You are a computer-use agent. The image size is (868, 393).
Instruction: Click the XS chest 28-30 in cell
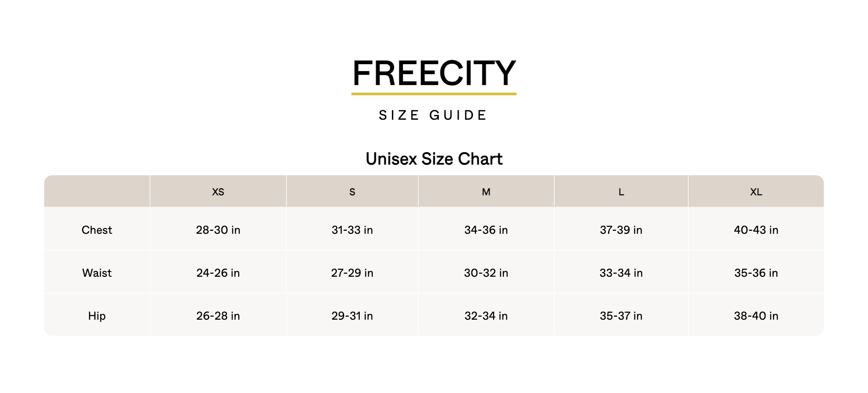(x=218, y=230)
